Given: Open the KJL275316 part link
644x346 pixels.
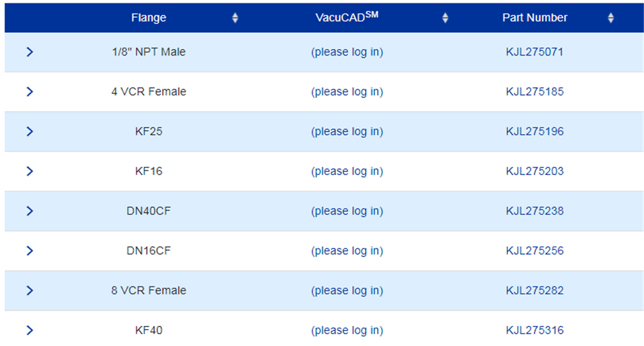Looking at the screenshot, I should click(535, 330).
